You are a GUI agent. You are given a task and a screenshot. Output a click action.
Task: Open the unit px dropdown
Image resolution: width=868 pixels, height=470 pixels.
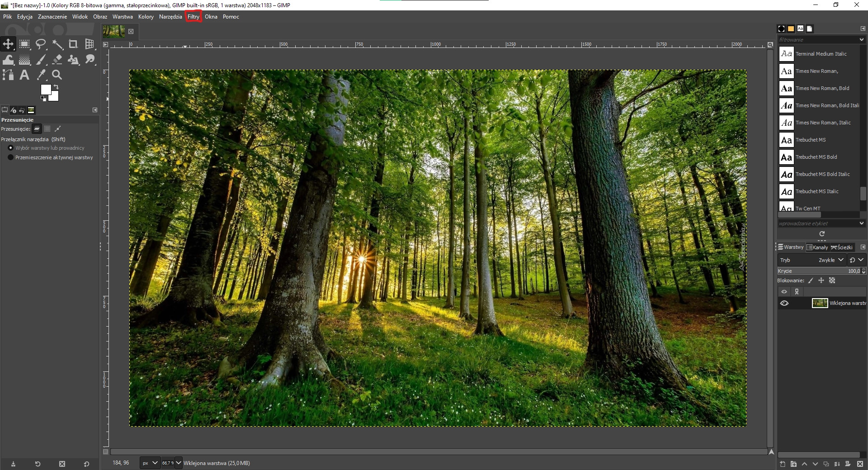pyautogui.click(x=150, y=463)
